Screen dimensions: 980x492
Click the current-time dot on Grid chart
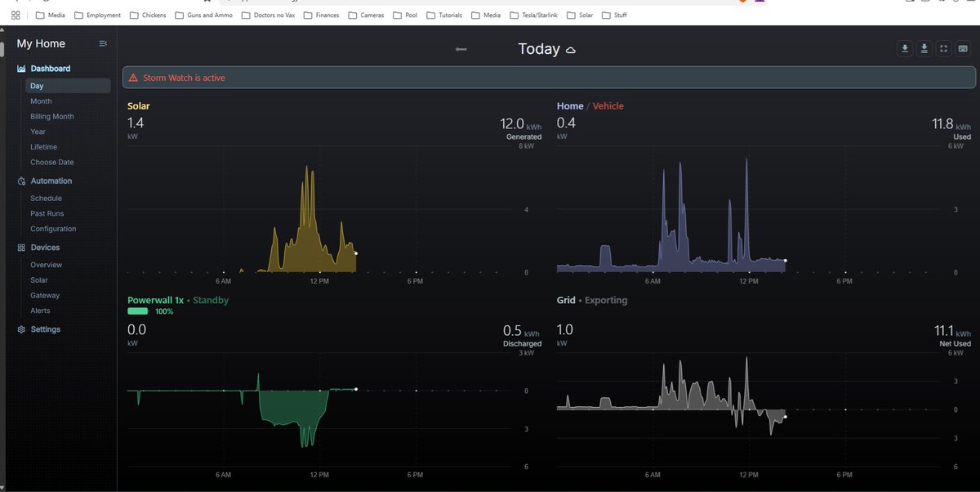click(785, 417)
